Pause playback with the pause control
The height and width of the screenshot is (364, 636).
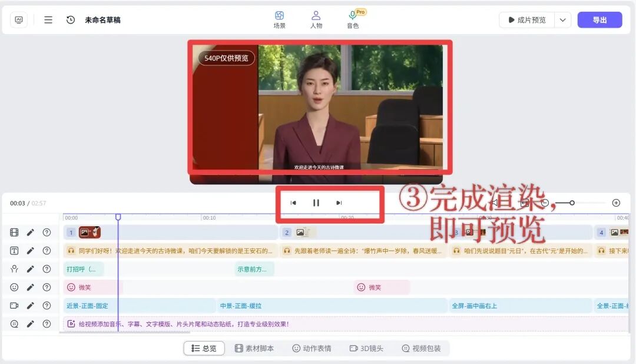coord(316,202)
